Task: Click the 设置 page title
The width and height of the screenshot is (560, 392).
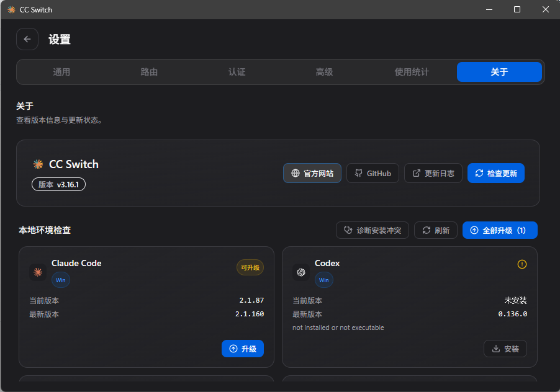Action: [60, 39]
